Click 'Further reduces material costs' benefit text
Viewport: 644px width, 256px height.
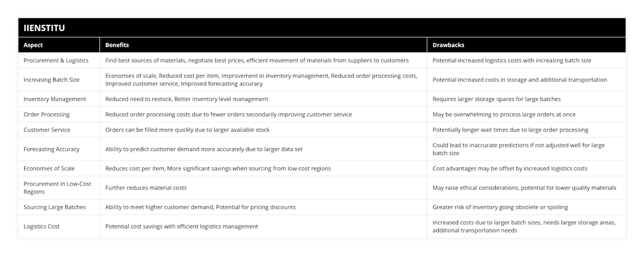coord(146,188)
